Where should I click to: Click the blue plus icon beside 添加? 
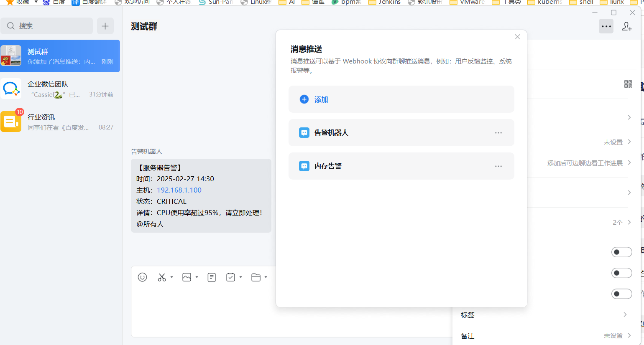click(304, 99)
